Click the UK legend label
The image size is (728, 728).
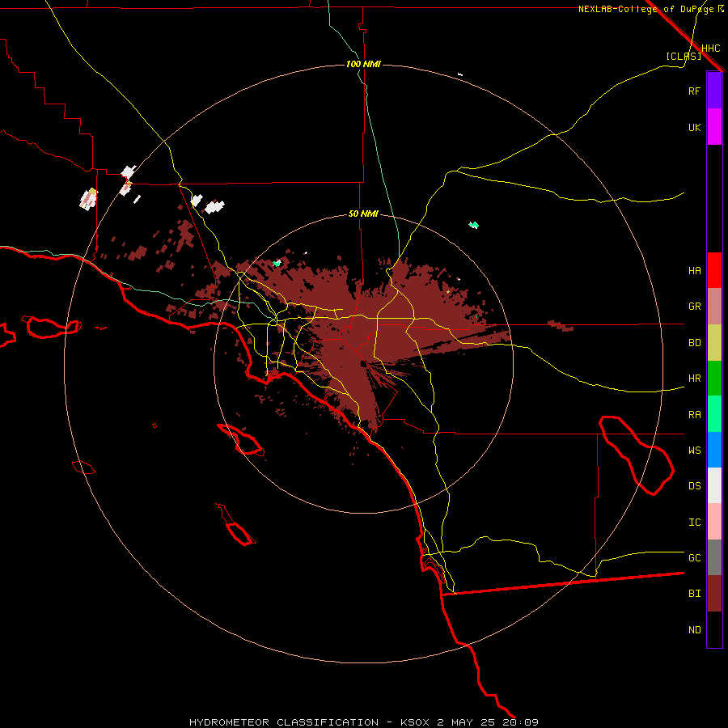tap(694, 128)
